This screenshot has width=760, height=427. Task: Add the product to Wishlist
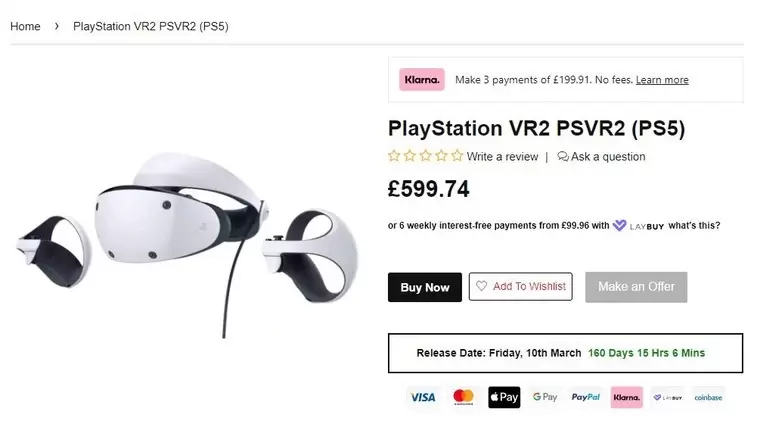[520, 287]
